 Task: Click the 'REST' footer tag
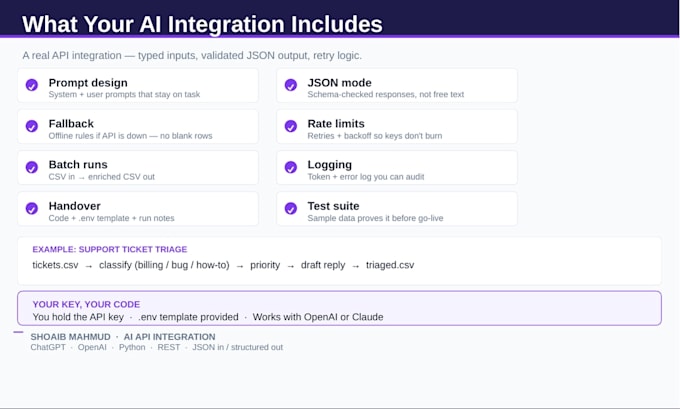169,347
